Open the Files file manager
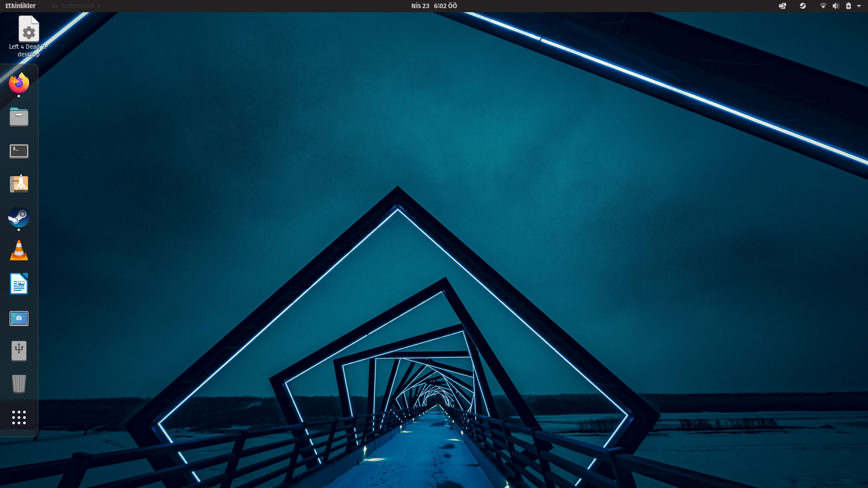 click(x=19, y=117)
